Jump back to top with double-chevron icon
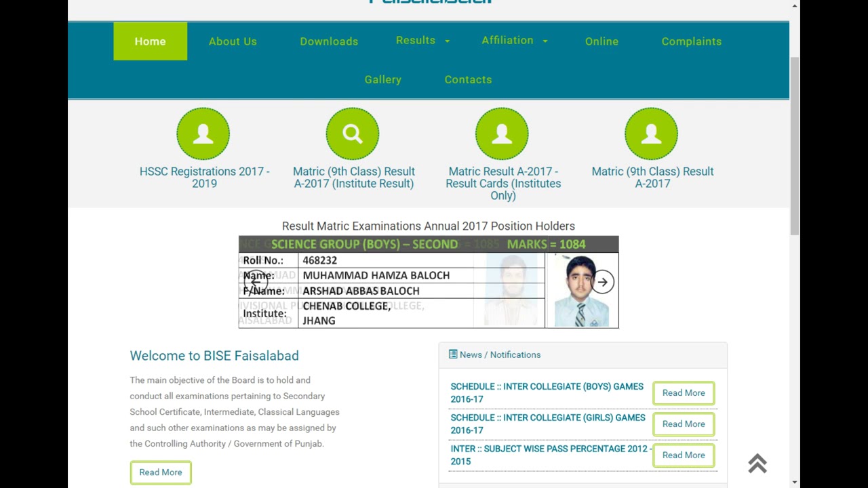 pos(757,464)
